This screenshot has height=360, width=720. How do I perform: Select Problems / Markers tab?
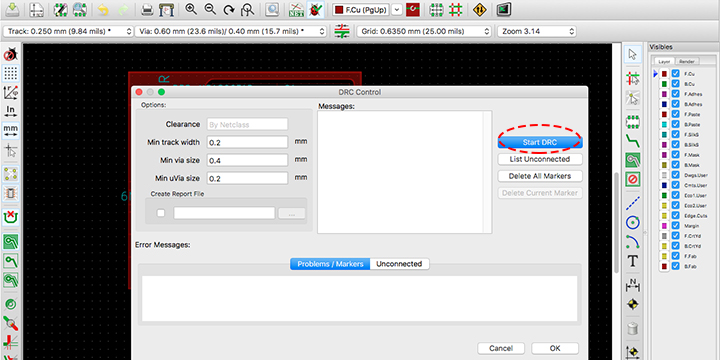tap(330, 264)
